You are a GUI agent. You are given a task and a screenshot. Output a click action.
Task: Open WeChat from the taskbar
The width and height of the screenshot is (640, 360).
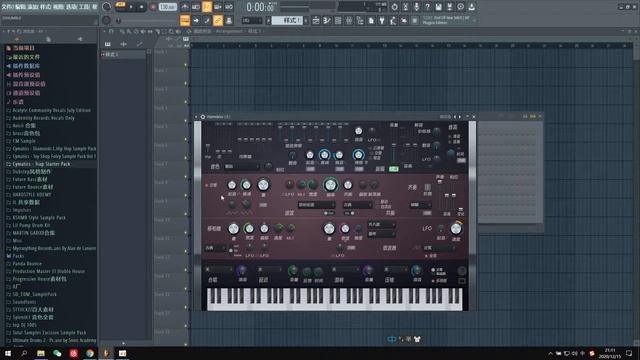[57, 353]
